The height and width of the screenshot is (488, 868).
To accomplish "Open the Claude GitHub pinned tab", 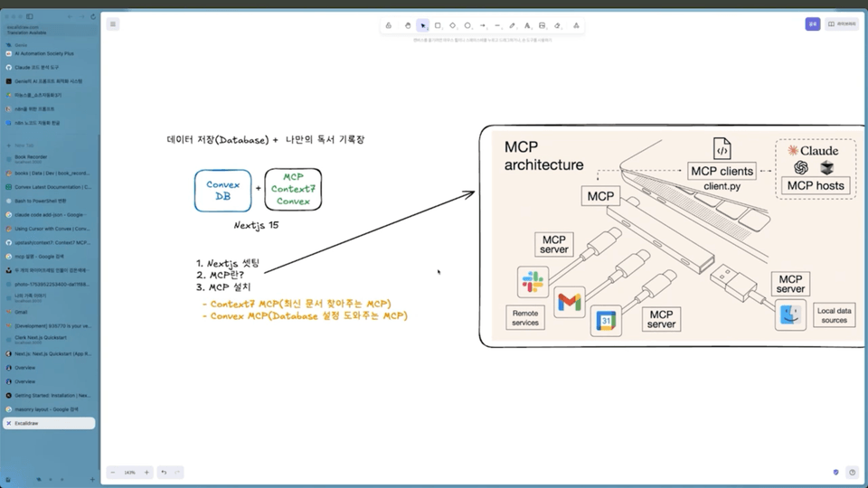I will click(x=49, y=68).
